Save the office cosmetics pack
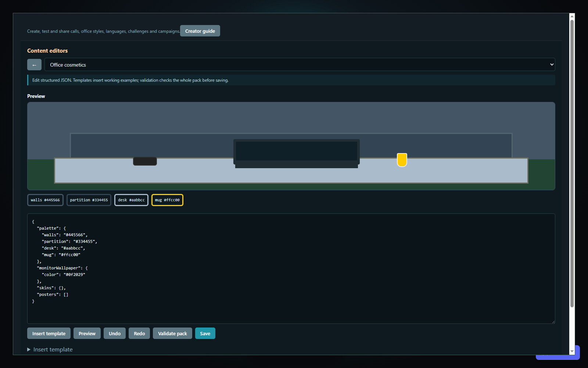This screenshot has height=368, width=588. [205, 333]
